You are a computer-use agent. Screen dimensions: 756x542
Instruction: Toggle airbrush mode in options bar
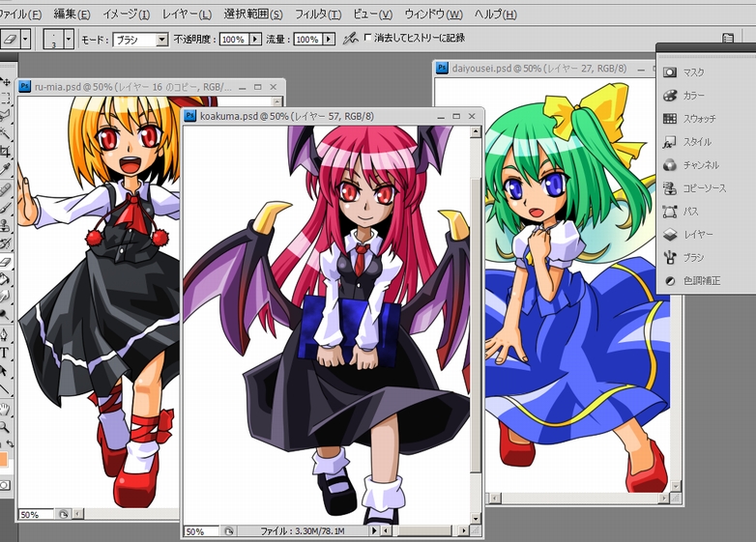coord(350,38)
